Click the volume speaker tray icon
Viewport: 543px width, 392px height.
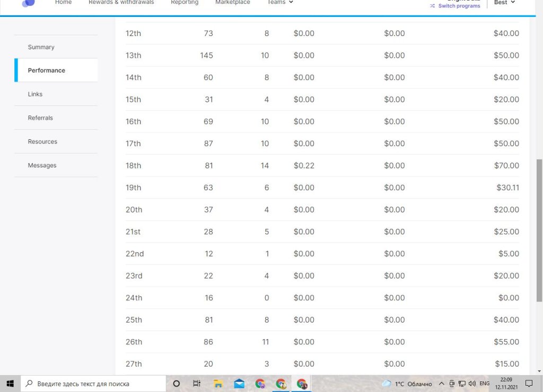(x=472, y=384)
